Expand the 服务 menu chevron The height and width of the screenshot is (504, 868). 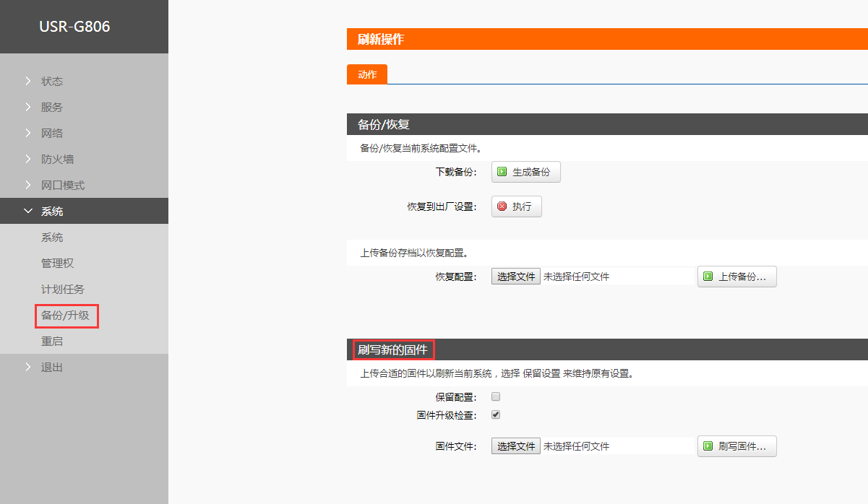coord(28,108)
